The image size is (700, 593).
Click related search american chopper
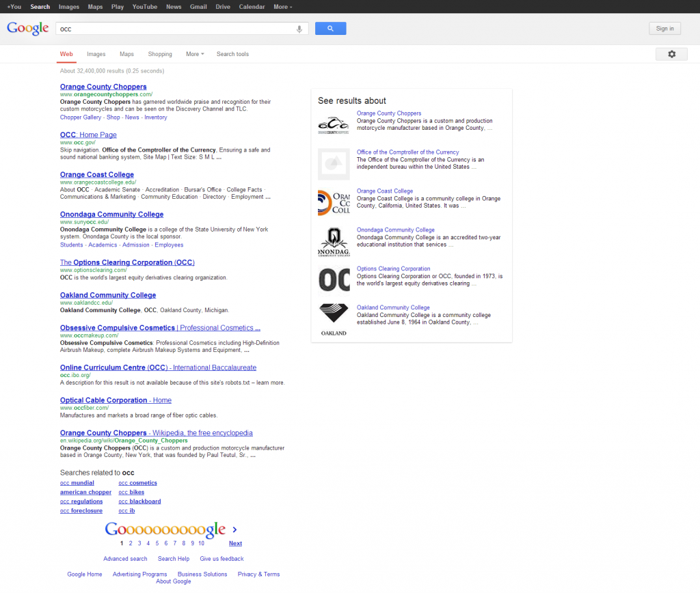click(x=85, y=492)
